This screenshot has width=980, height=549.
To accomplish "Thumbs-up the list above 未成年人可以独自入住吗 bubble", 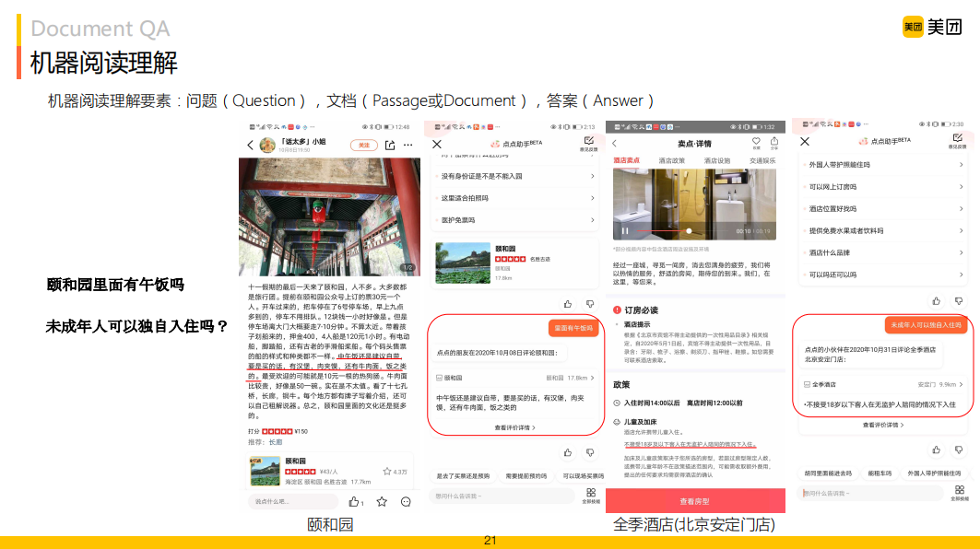I will coord(937,301).
